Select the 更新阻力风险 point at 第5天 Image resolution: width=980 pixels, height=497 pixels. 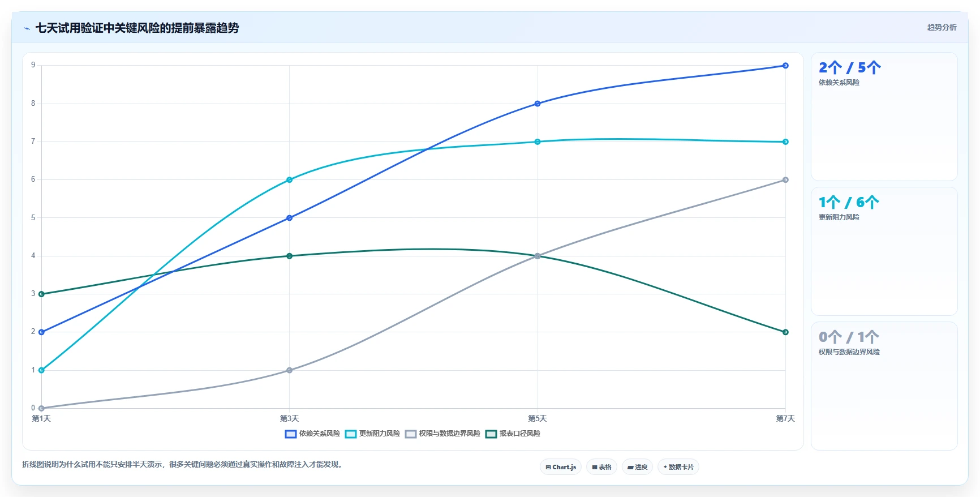tap(538, 142)
